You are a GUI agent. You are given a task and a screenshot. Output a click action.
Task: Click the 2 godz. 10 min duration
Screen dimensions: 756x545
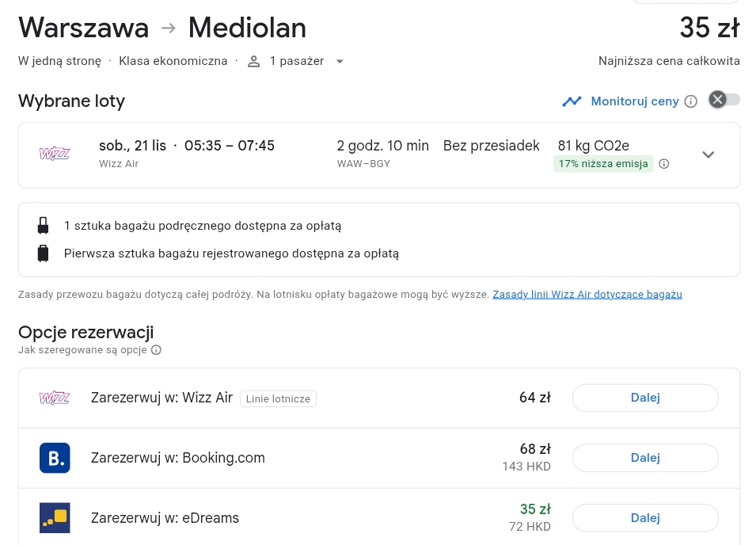(383, 146)
